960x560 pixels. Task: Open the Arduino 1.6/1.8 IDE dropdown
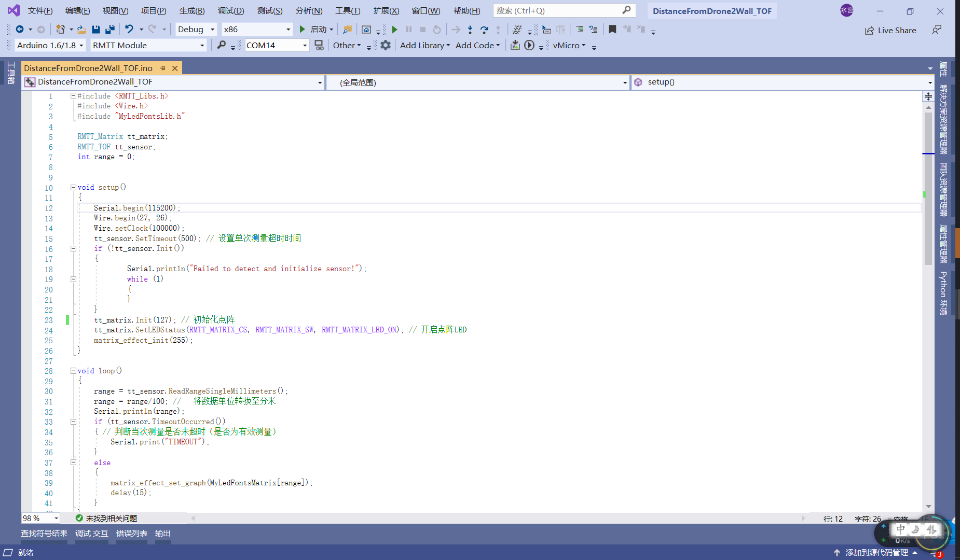pos(50,45)
